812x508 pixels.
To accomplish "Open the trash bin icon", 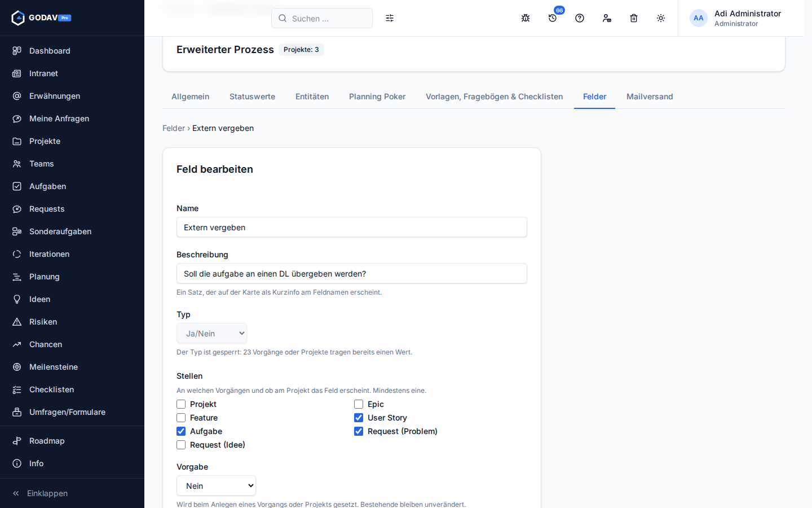I will tap(634, 18).
